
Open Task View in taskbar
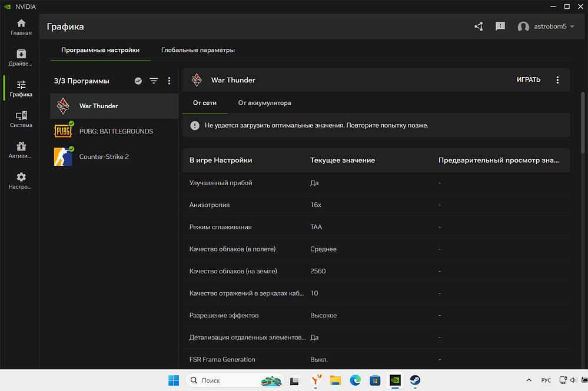[x=295, y=380]
